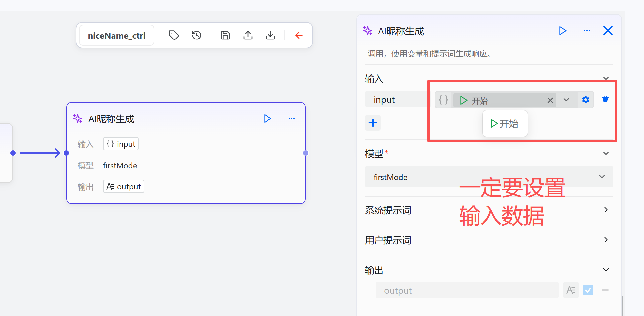644x316 pixels.
Task: Click the AI昵称生成 panel title
Action: pyautogui.click(x=401, y=31)
